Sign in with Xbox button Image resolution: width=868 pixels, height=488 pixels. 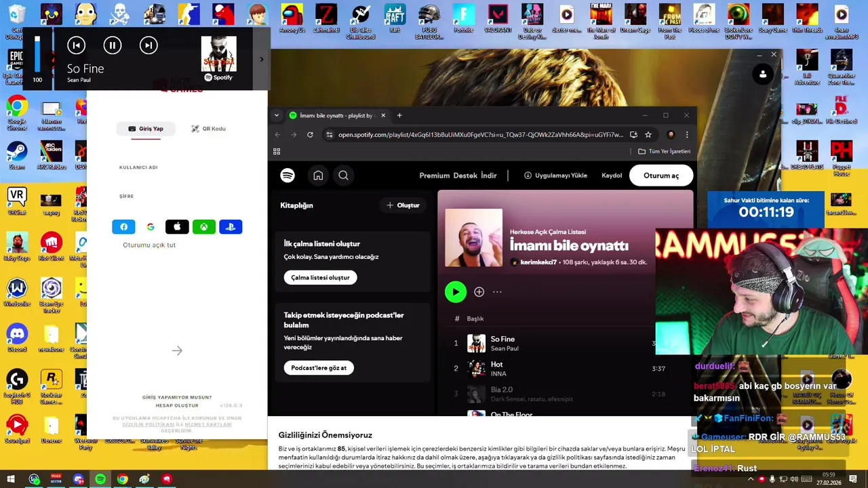point(204,227)
